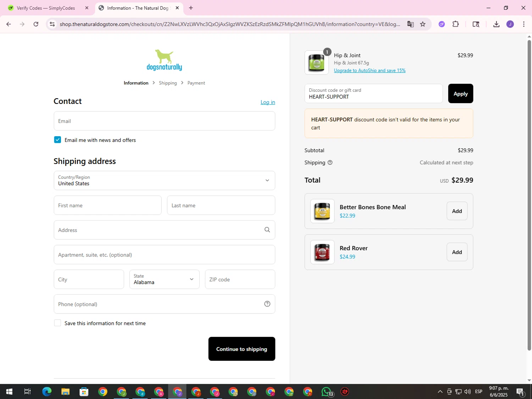Go back with the browser back arrow
Viewport: 532px width, 399px height.
pos(9,24)
